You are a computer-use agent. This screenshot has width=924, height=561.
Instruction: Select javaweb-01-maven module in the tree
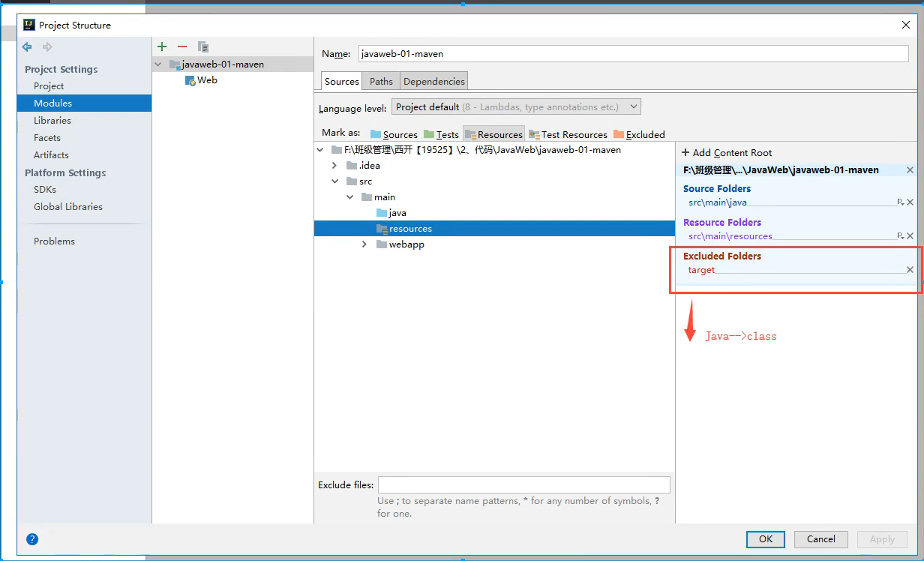[x=222, y=64]
